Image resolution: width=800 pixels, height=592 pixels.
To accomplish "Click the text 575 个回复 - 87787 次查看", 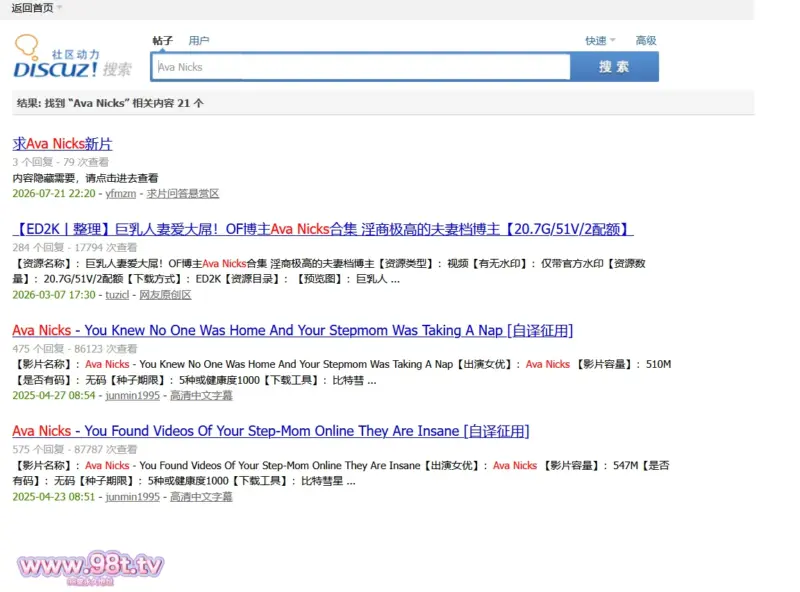I will pyautogui.click(x=74, y=449).
